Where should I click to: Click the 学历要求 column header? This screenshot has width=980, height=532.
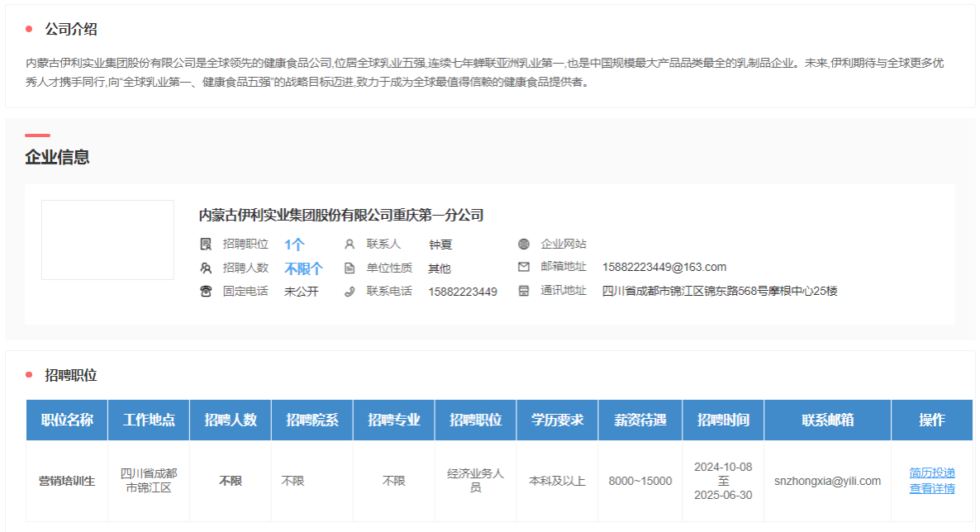coord(558,420)
